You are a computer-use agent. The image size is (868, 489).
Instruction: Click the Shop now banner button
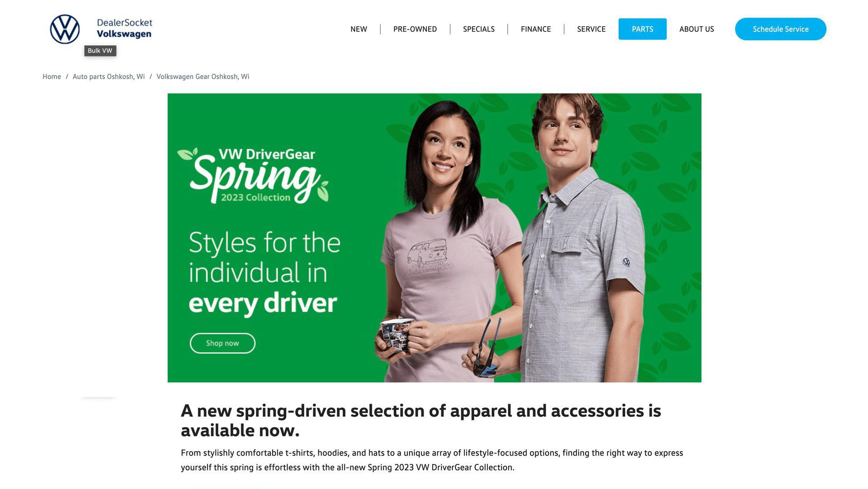point(222,343)
